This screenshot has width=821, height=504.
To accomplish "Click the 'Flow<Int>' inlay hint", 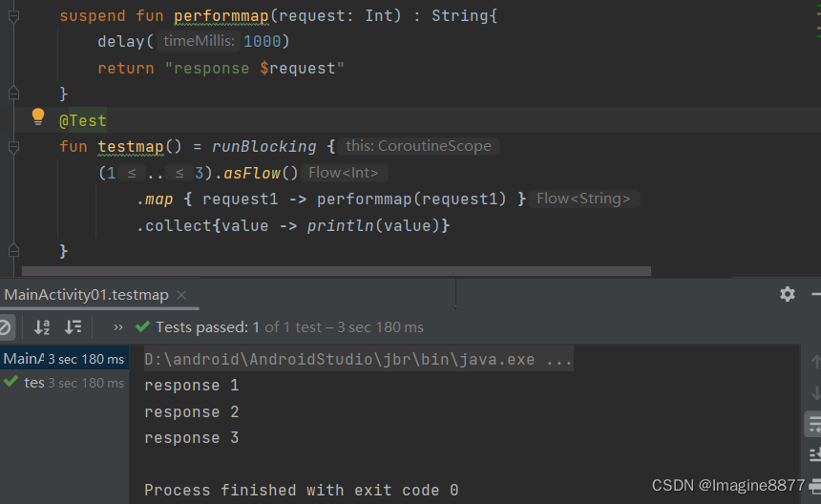I will coord(344,173).
